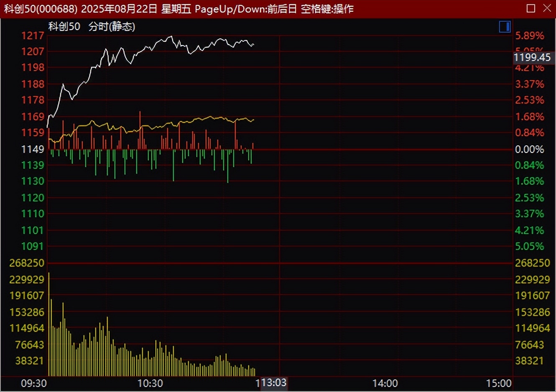Close the 科创50 chart window

point(547,8)
